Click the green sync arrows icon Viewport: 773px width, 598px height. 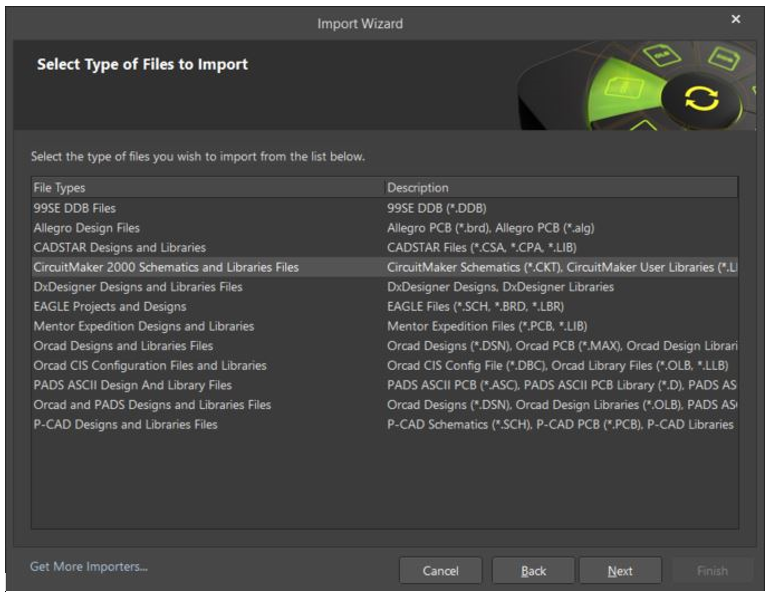[701, 98]
